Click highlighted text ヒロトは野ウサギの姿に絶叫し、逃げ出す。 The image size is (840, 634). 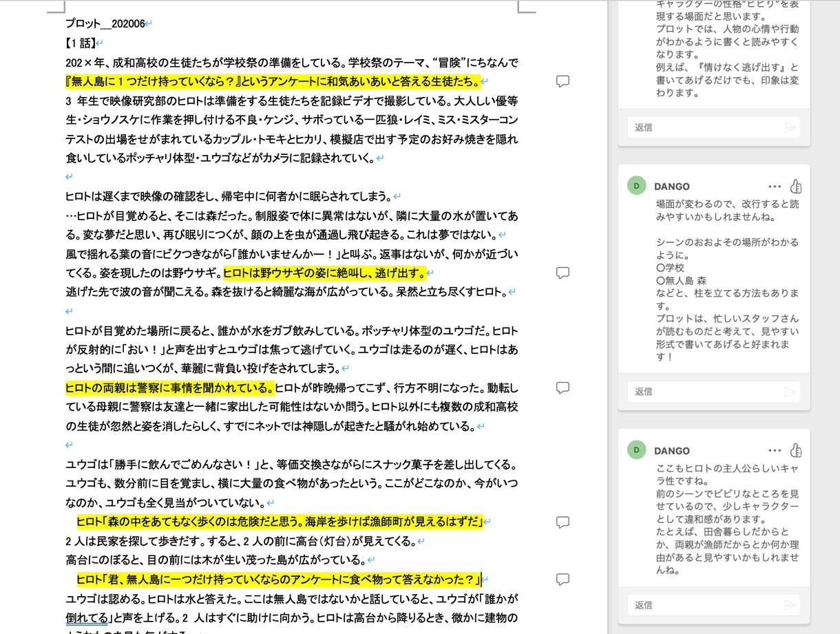pos(325,273)
